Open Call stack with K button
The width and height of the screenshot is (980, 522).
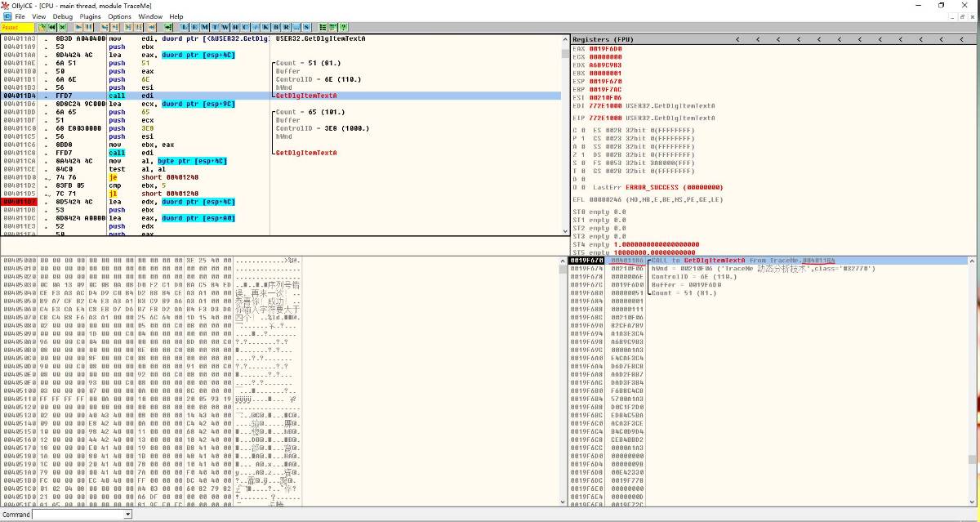coord(265,27)
